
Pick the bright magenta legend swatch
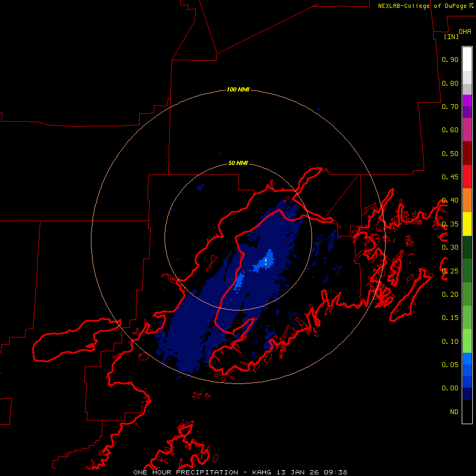[x=467, y=100]
